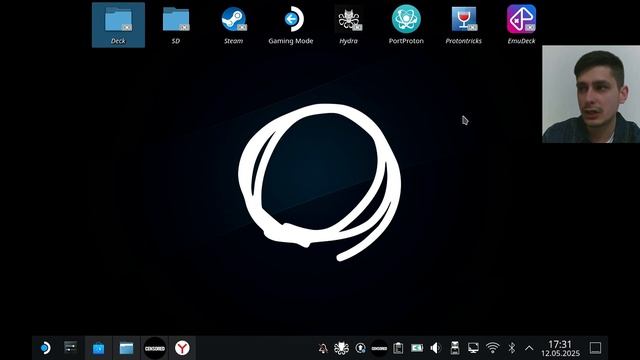Image resolution: width=640 pixels, height=360 pixels.
Task: Click the censored icon in the system tray
Action: click(x=379, y=348)
